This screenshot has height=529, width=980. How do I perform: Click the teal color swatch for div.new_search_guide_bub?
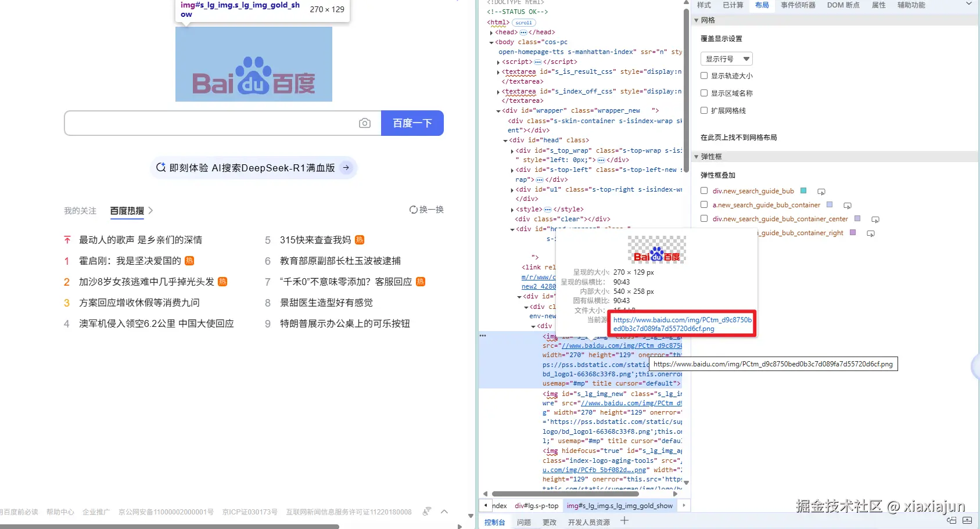(x=803, y=190)
